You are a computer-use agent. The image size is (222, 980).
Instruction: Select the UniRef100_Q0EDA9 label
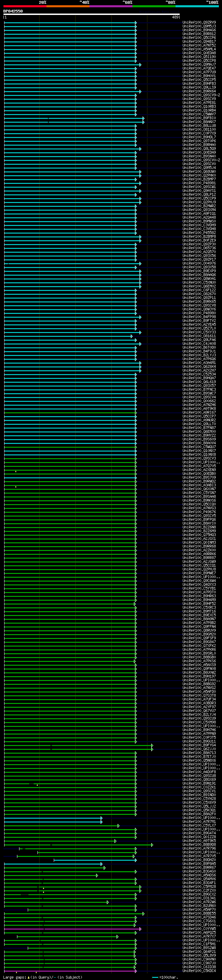click(x=199, y=153)
